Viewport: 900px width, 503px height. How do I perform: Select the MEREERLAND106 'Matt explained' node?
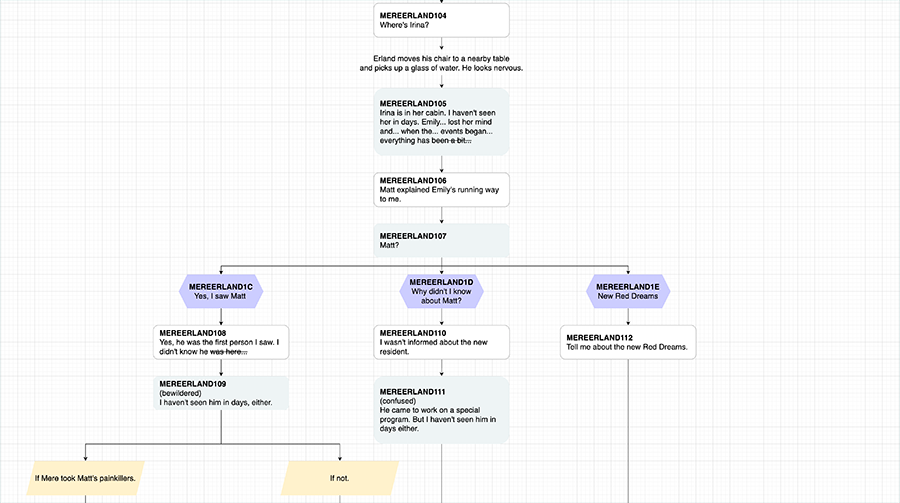click(x=441, y=189)
